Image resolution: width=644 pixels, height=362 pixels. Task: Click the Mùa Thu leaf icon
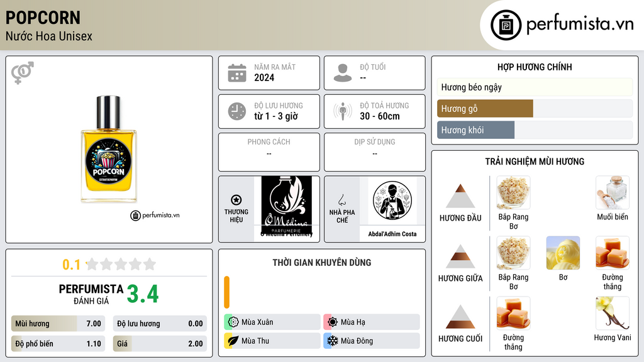click(x=233, y=341)
